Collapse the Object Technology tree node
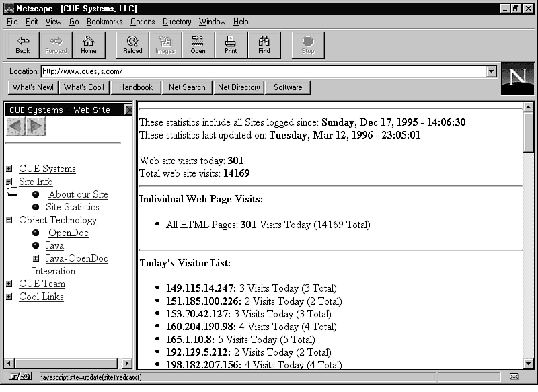The height and width of the screenshot is (392, 538). click(9, 221)
